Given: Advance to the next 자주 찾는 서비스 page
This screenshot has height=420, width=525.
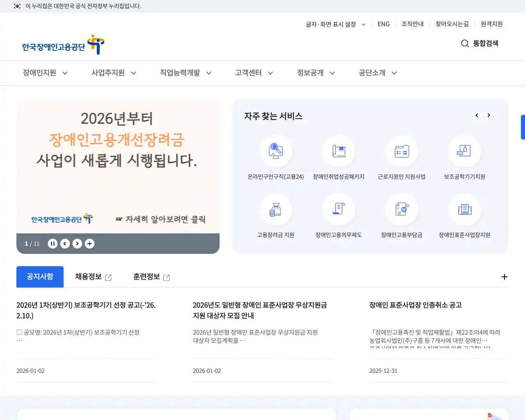Looking at the screenshot, I should (x=489, y=115).
